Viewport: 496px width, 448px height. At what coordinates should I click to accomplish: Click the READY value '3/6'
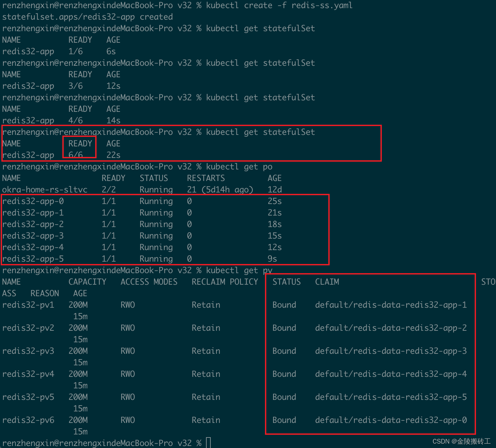76,86
